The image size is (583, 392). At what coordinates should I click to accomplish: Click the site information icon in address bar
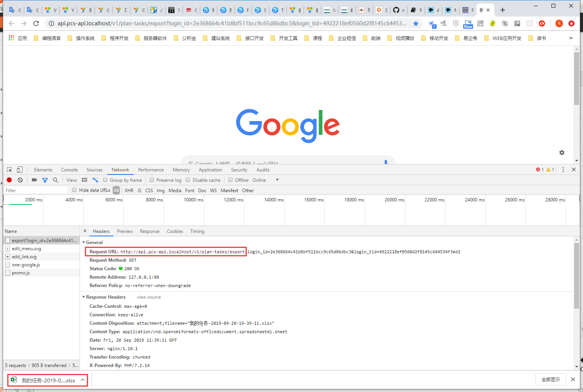point(51,23)
